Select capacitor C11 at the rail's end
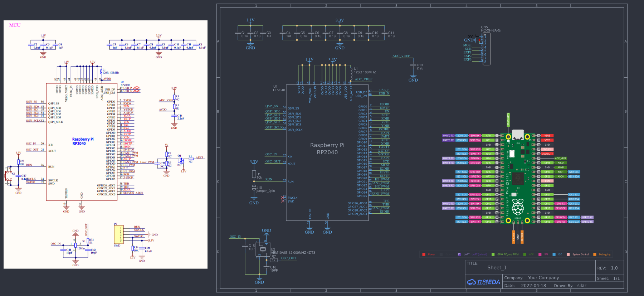This screenshot has height=296, width=644. [x=385, y=33]
